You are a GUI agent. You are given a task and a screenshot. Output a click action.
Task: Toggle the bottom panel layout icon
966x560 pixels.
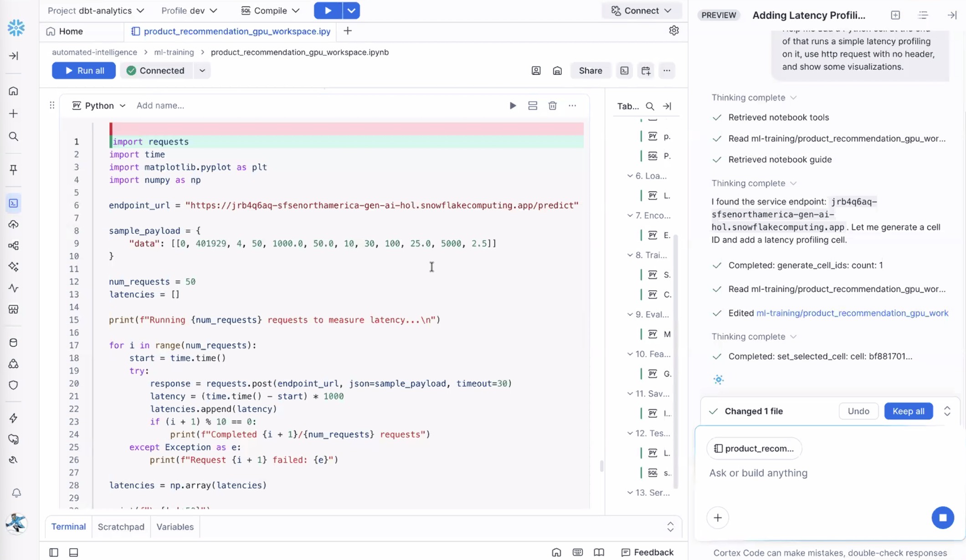pyautogui.click(x=73, y=552)
